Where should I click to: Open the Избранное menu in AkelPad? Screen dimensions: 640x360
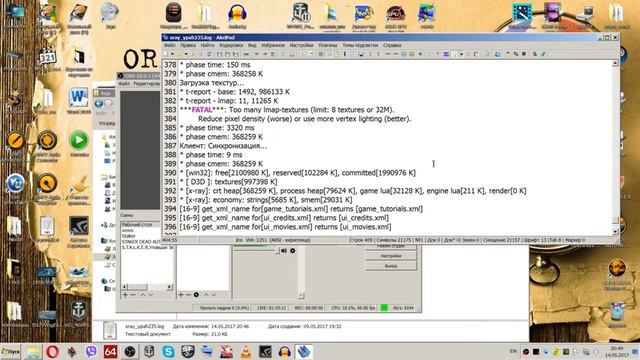(273, 45)
